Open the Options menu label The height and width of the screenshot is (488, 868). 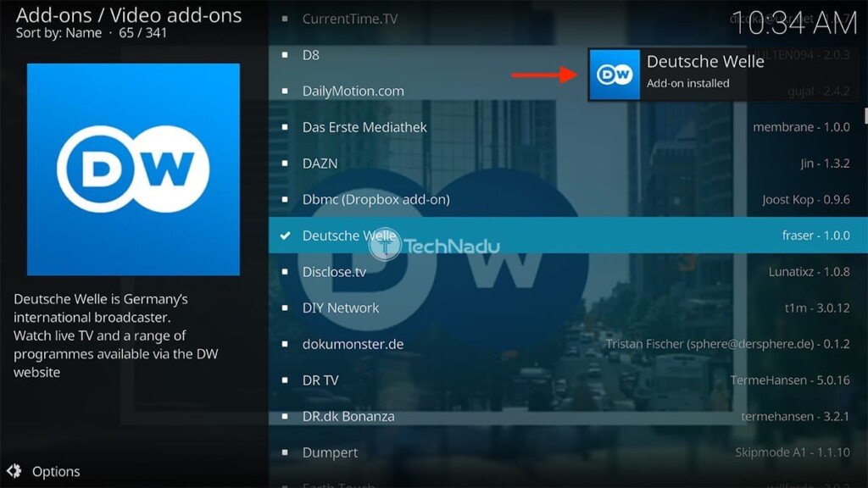pyautogui.click(x=56, y=471)
